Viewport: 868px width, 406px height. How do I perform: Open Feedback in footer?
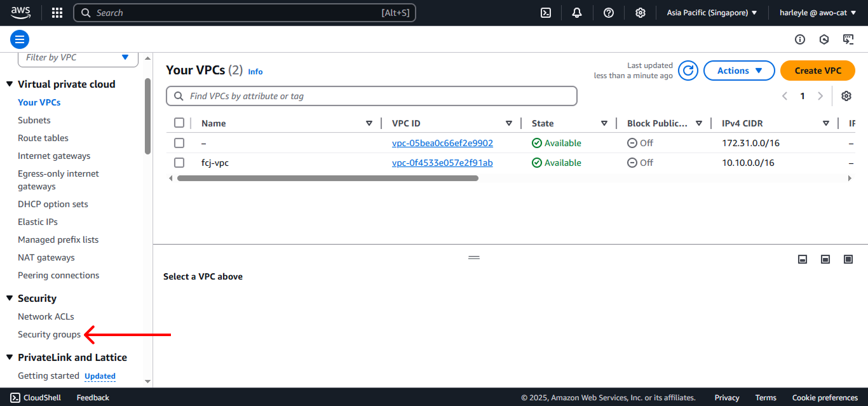(x=93, y=398)
